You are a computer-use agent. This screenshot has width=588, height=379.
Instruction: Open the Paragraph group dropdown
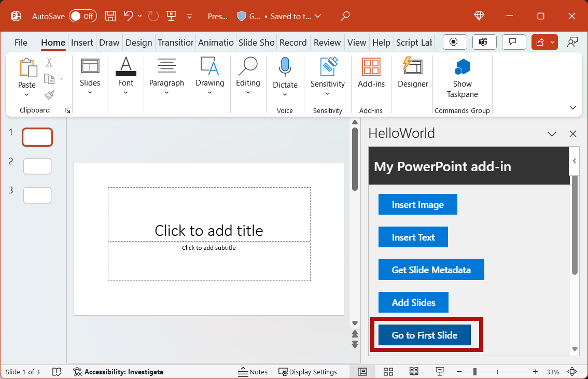coord(166,77)
